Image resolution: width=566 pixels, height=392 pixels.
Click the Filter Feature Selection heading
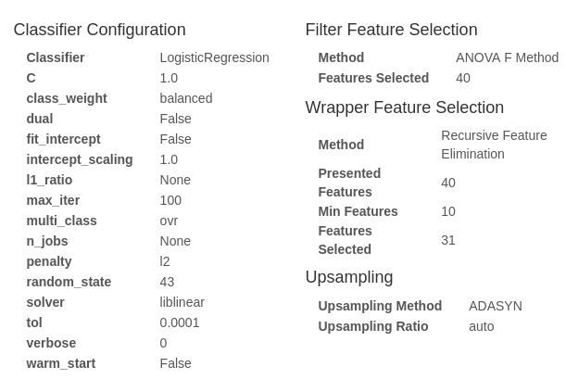point(391,30)
